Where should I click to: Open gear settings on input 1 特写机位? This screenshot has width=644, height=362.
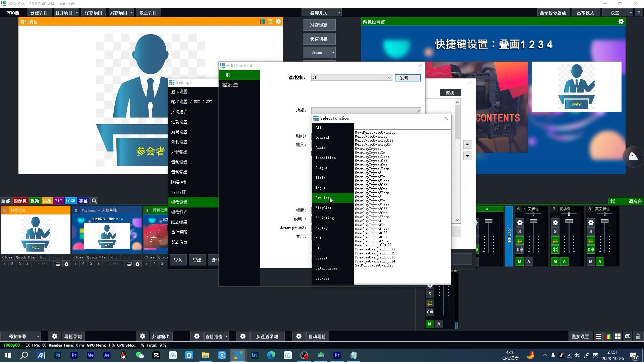click(x=66, y=264)
